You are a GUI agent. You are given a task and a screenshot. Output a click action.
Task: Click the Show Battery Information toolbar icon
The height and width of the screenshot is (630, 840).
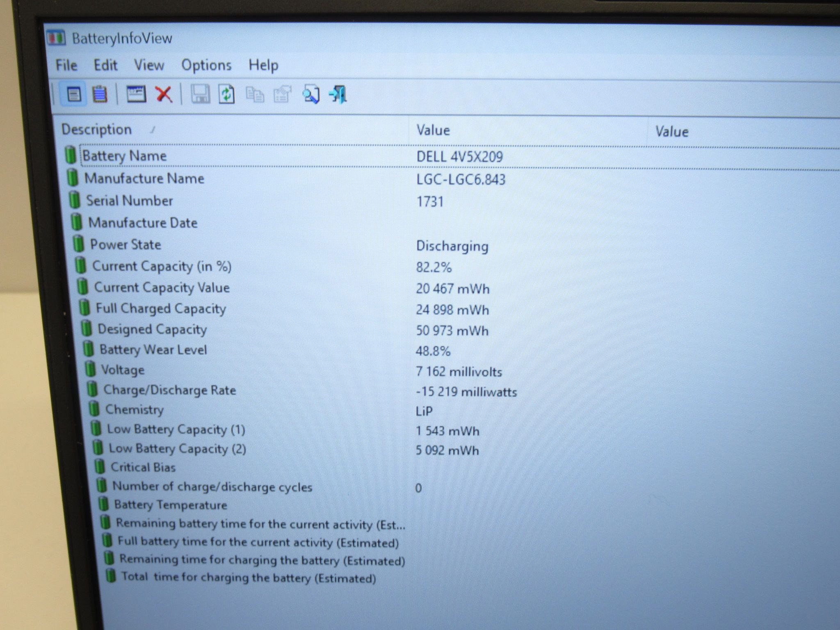point(74,95)
